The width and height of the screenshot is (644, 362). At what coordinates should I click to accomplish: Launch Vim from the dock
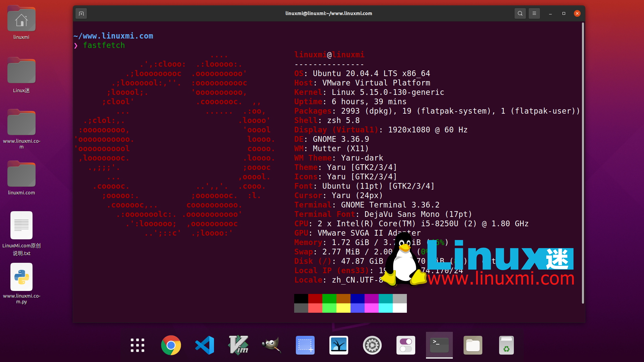[x=238, y=345]
